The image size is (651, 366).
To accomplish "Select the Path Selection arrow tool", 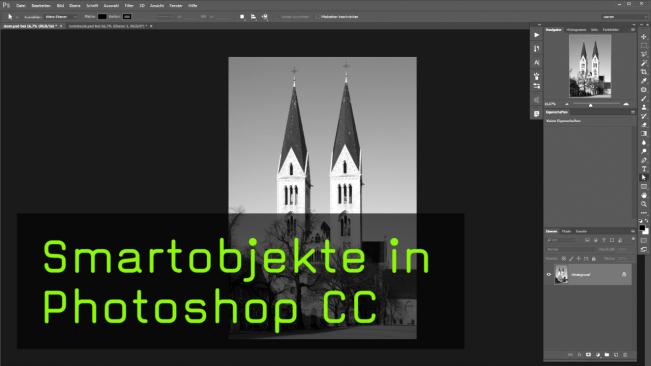I will pyautogui.click(x=644, y=178).
